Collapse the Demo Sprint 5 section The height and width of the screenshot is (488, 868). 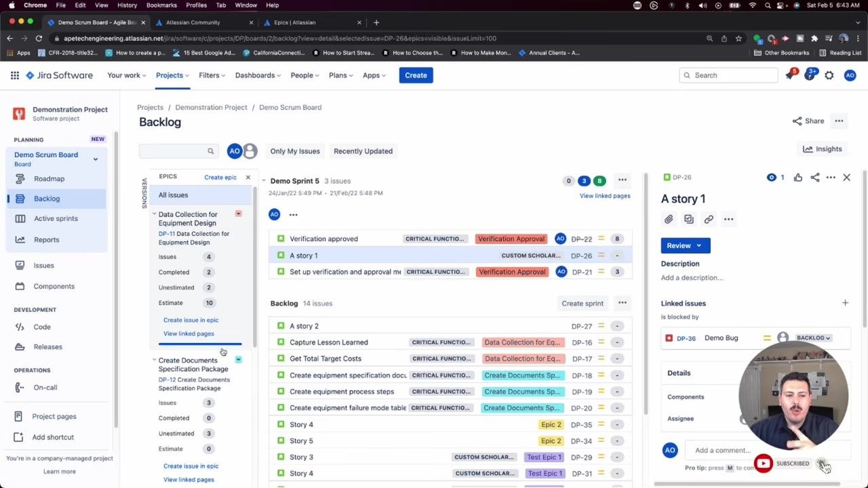click(264, 181)
